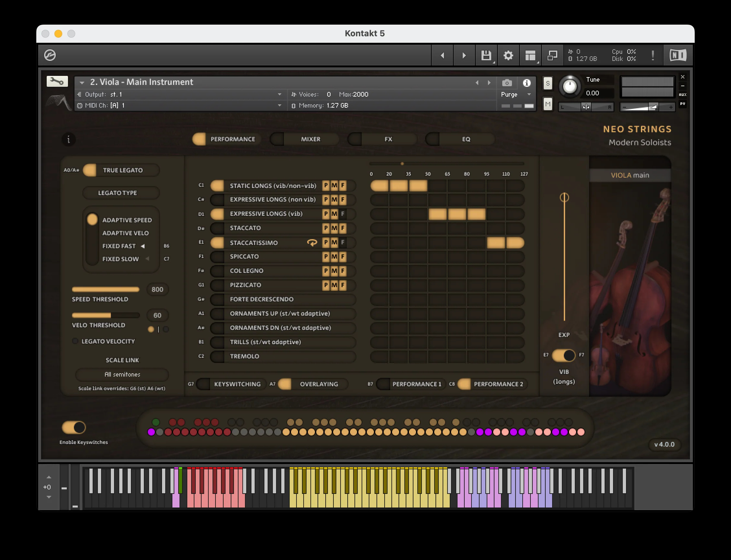Open the Kontakt save menu floppy icon

(486, 55)
